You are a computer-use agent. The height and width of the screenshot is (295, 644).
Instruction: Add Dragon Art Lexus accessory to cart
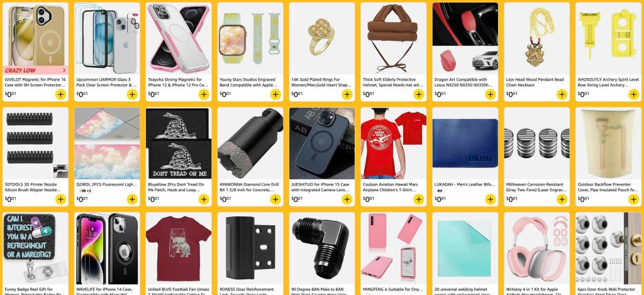pyautogui.click(x=491, y=94)
